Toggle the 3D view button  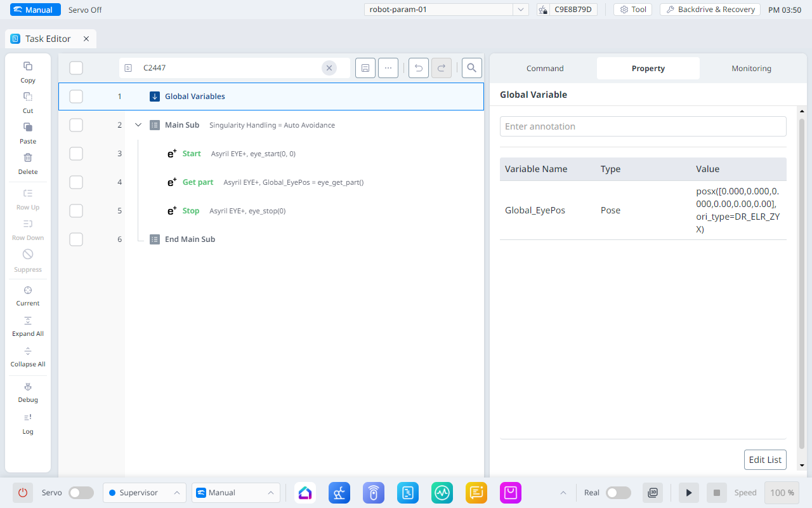(653, 493)
